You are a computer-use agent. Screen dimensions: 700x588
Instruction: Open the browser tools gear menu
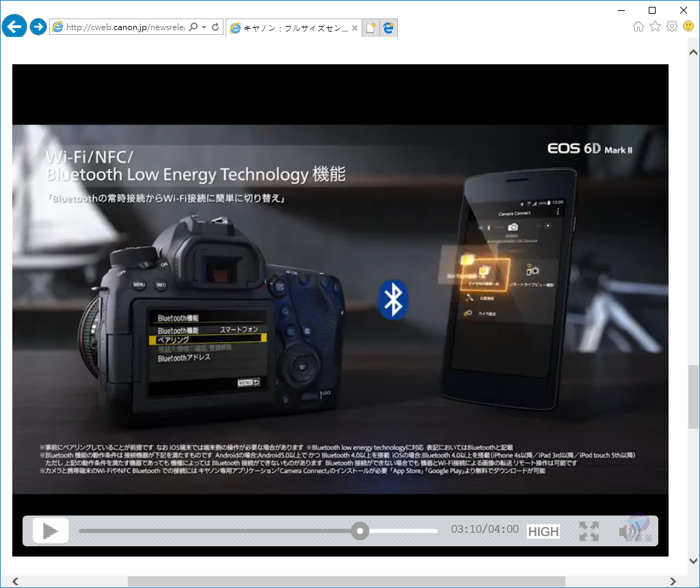tap(672, 27)
